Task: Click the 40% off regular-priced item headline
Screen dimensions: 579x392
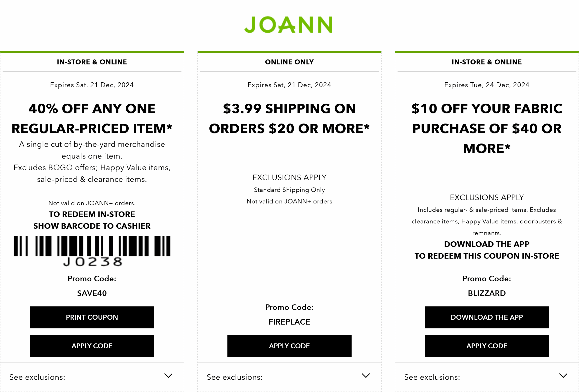Action: [x=92, y=119]
